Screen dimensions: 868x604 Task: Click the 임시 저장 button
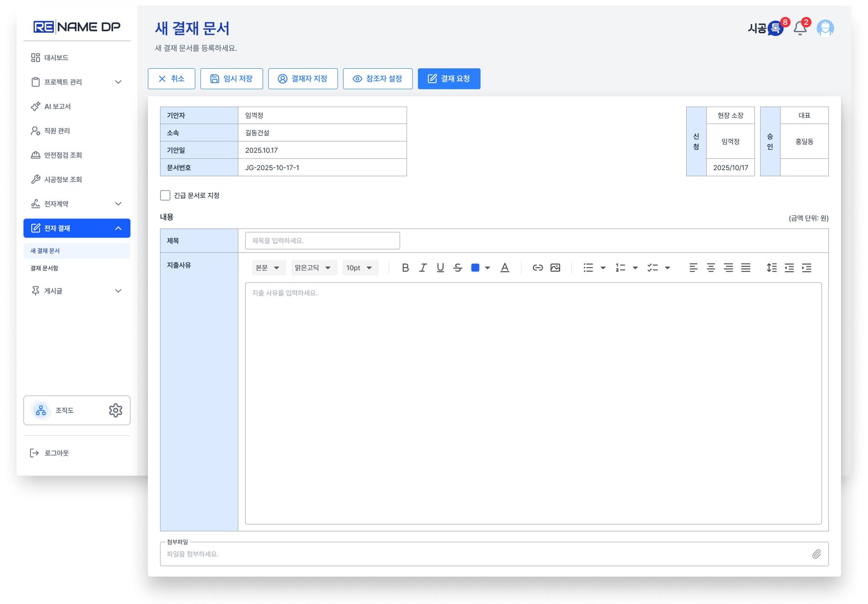tap(231, 79)
